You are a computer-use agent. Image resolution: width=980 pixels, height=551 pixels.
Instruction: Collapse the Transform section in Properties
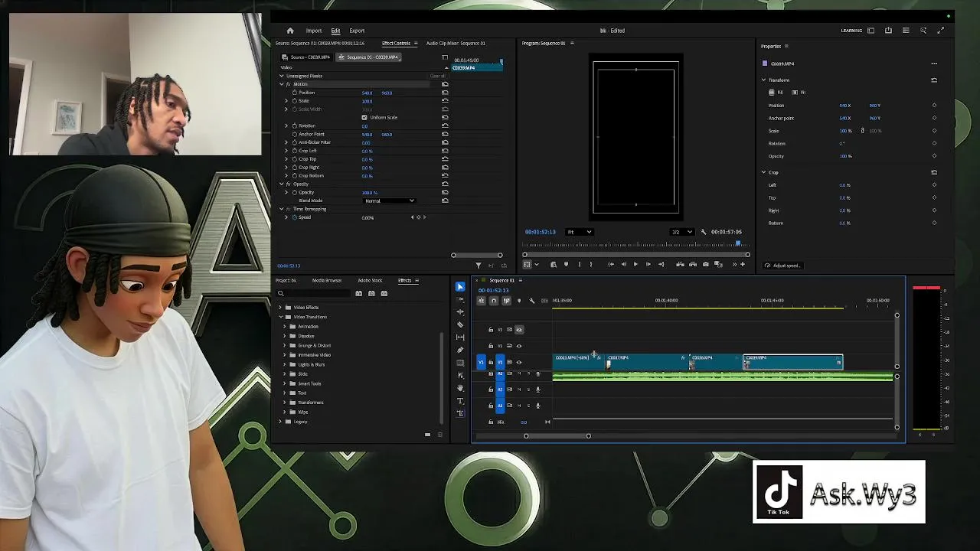click(763, 80)
